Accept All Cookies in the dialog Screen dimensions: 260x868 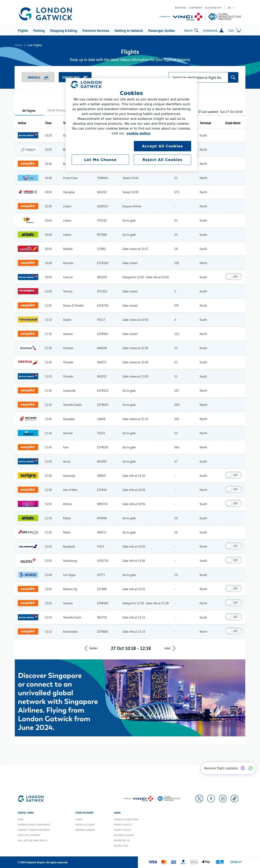pyautogui.click(x=162, y=146)
